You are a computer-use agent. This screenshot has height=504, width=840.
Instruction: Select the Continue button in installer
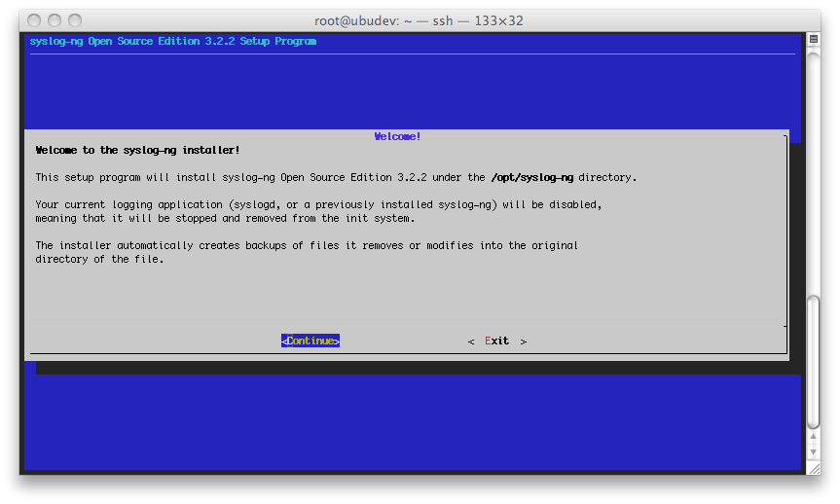pos(310,341)
